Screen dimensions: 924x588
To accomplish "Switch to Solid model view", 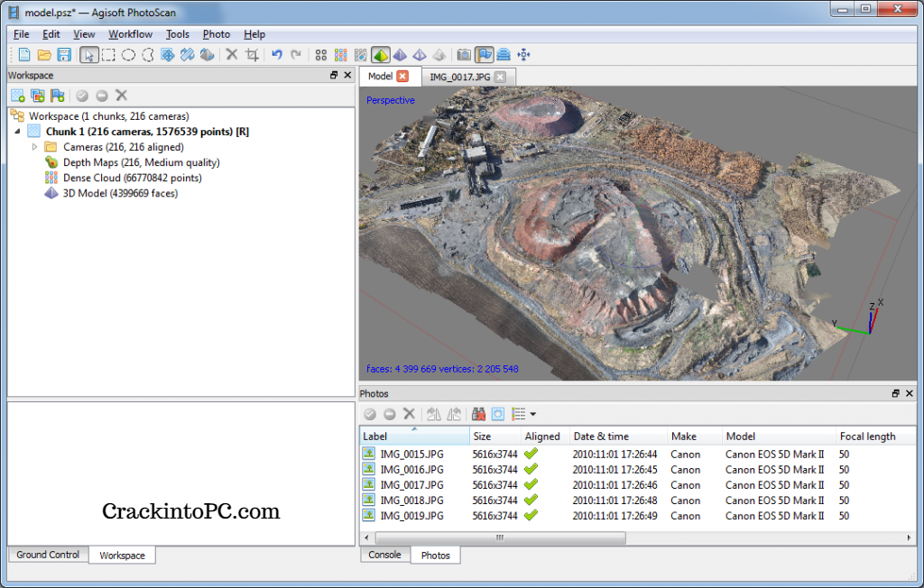I will click(439, 55).
